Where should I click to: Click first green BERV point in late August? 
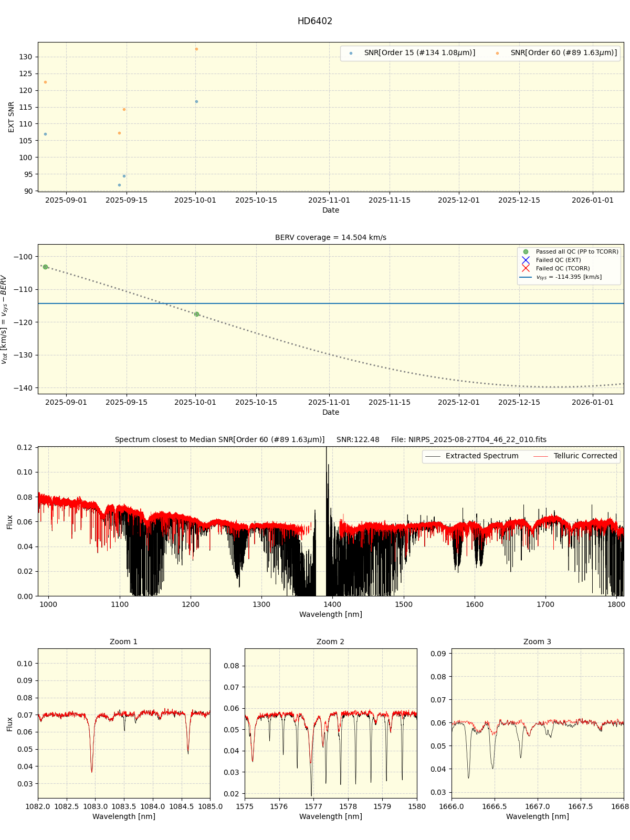pyautogui.click(x=45, y=267)
